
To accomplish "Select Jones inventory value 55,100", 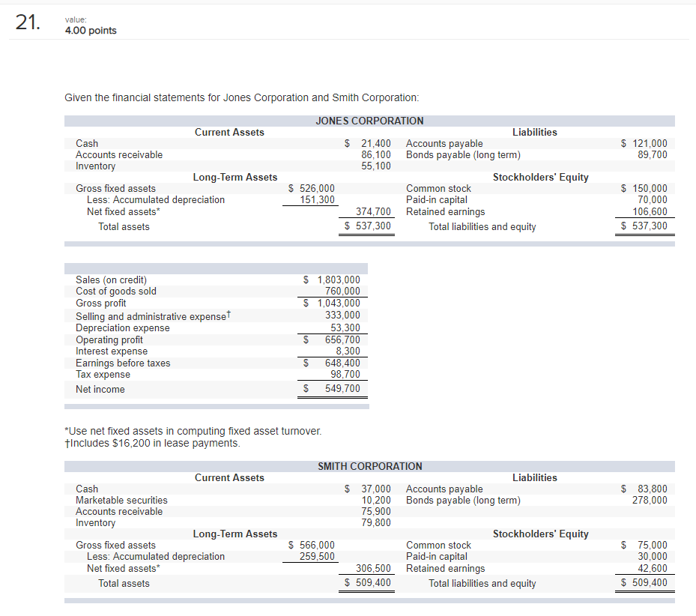I will click(x=376, y=166).
